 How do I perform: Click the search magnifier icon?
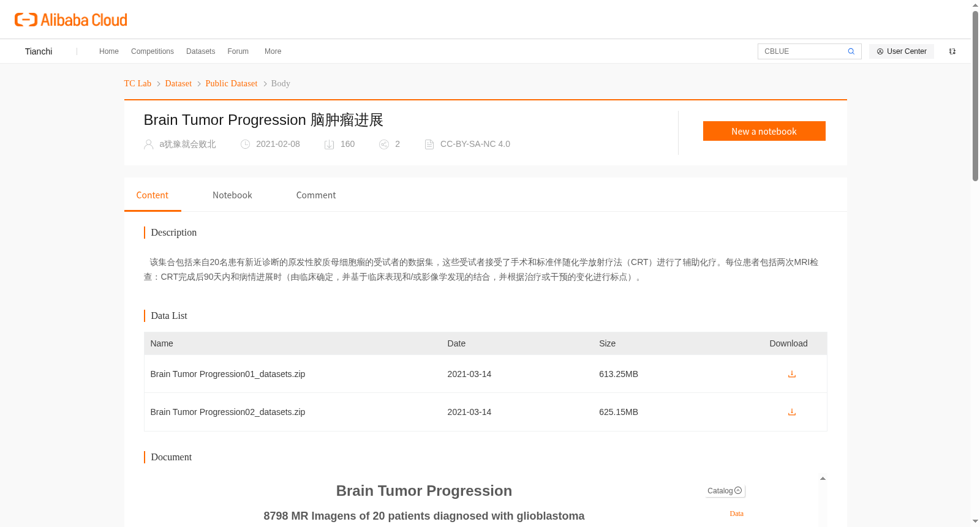851,51
